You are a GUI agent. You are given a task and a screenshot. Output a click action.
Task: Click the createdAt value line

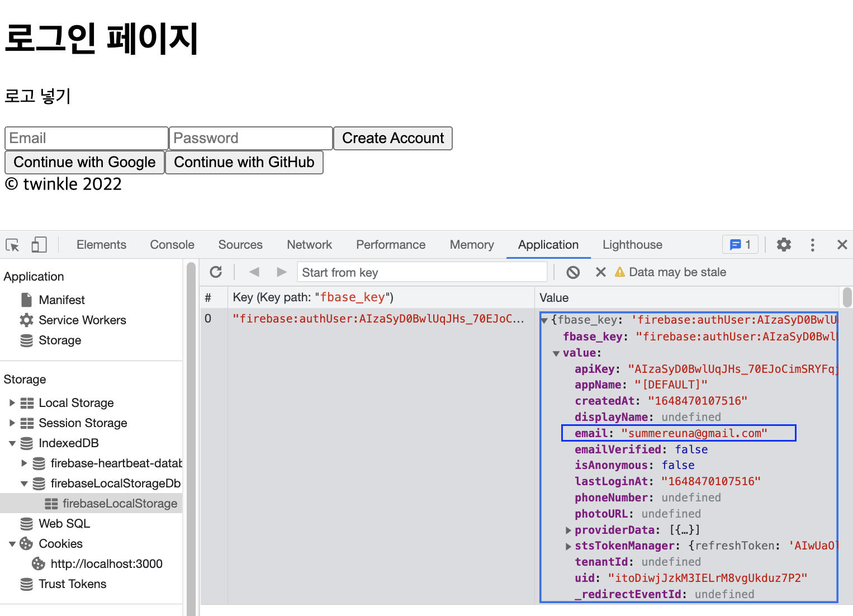[x=661, y=401]
